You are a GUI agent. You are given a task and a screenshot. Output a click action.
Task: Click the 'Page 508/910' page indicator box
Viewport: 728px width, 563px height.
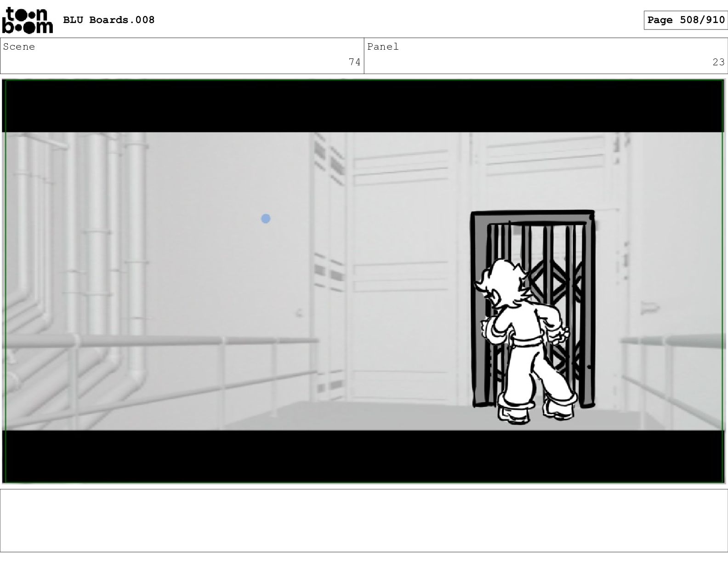pyautogui.click(x=685, y=20)
